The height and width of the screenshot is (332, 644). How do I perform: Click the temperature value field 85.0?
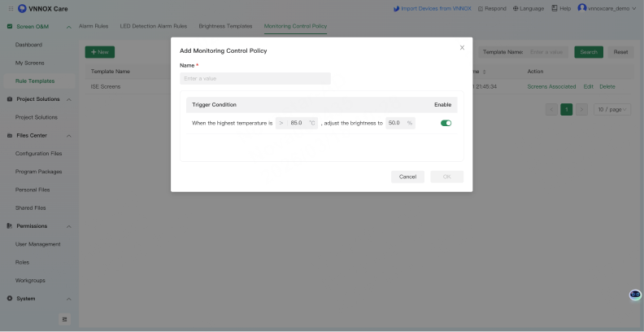point(296,123)
